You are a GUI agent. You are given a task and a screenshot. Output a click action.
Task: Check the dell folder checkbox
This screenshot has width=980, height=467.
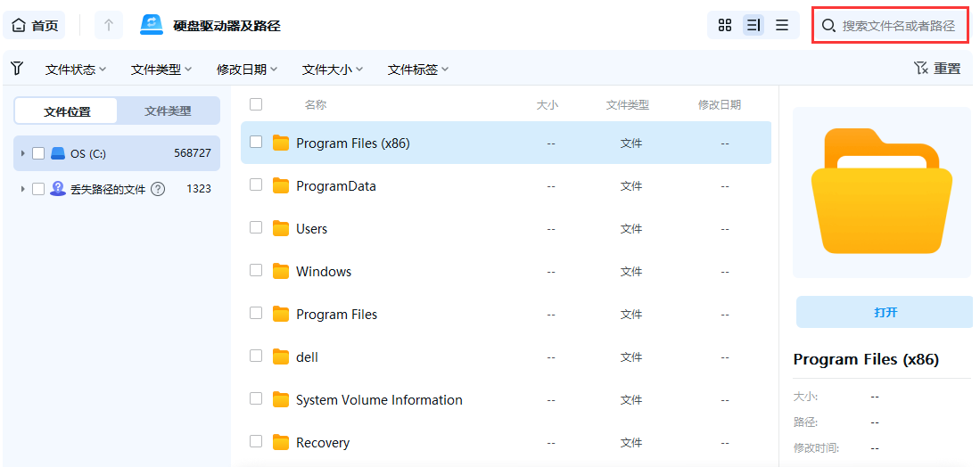[x=256, y=356]
